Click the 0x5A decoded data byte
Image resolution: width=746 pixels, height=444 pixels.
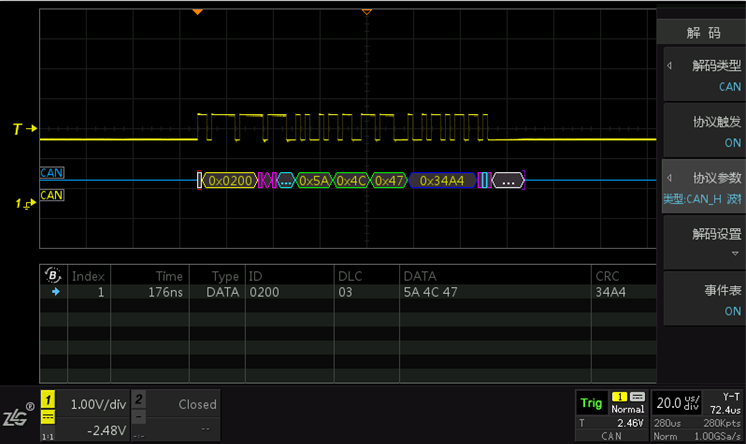tap(314, 180)
